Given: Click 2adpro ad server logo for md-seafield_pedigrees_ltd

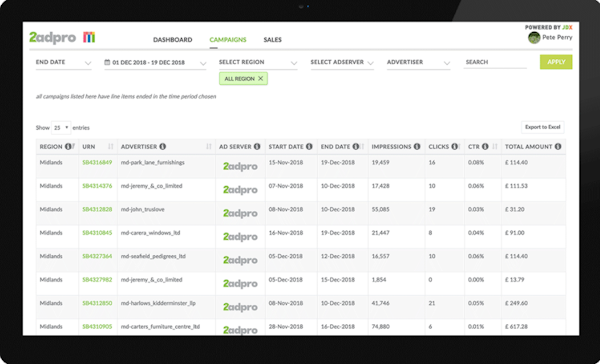Looking at the screenshot, I should coord(240,260).
